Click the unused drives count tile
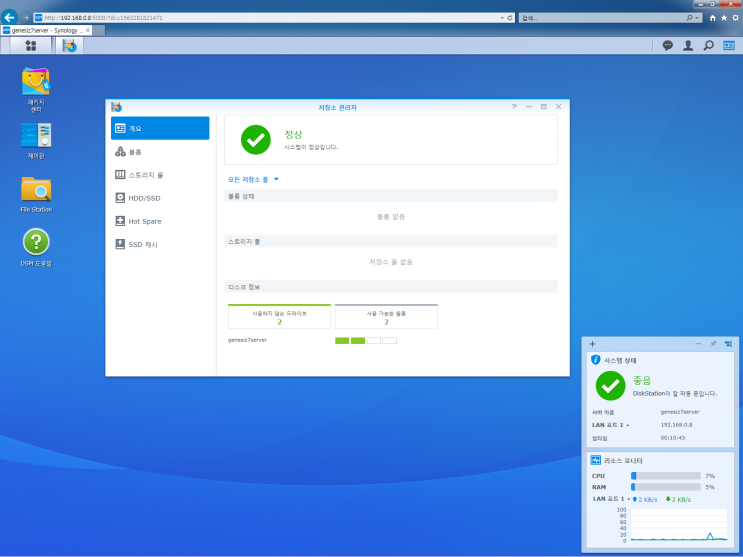This screenshot has width=743, height=557. pos(280,317)
